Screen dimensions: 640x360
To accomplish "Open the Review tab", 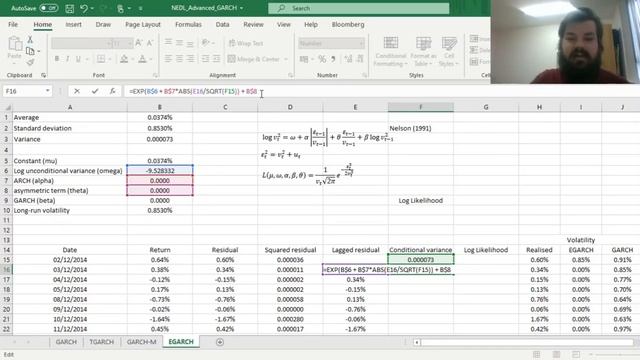I will [253, 24].
